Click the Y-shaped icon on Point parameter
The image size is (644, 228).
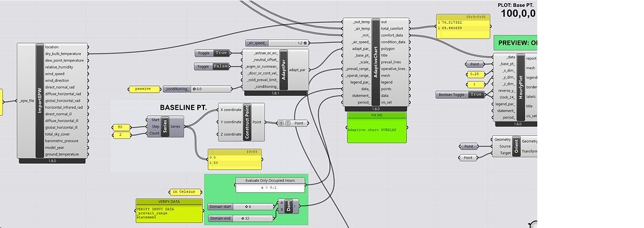point(287,123)
